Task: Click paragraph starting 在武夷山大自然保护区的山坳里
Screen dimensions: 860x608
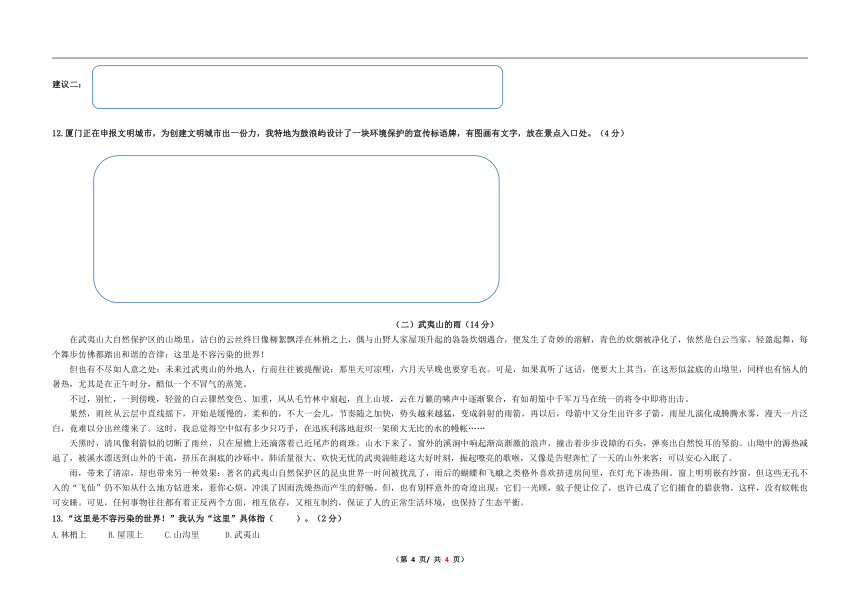Action: click(430, 347)
